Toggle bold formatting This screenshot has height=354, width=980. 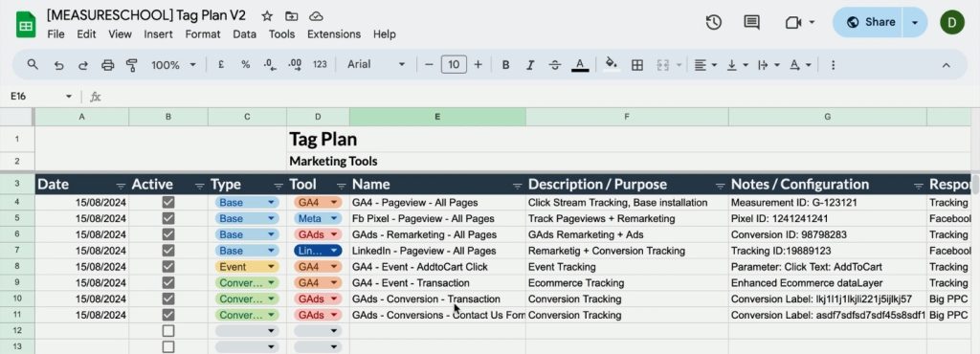[x=505, y=65]
